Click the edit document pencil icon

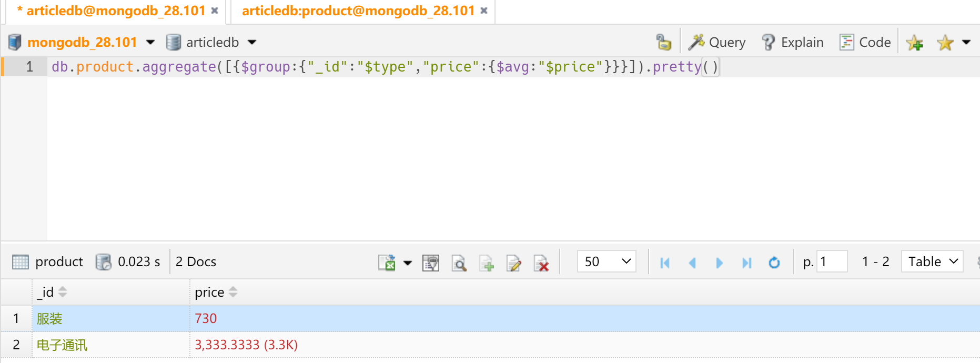[514, 262]
